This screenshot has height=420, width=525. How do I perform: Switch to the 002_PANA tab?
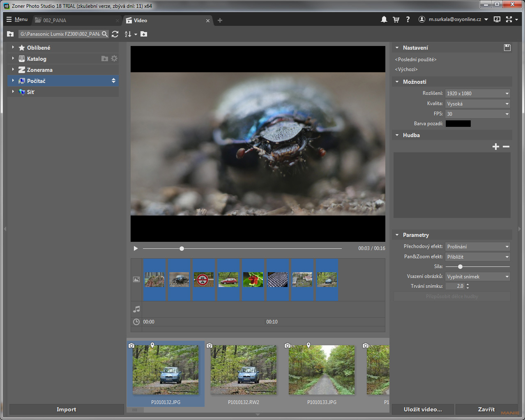(x=55, y=20)
